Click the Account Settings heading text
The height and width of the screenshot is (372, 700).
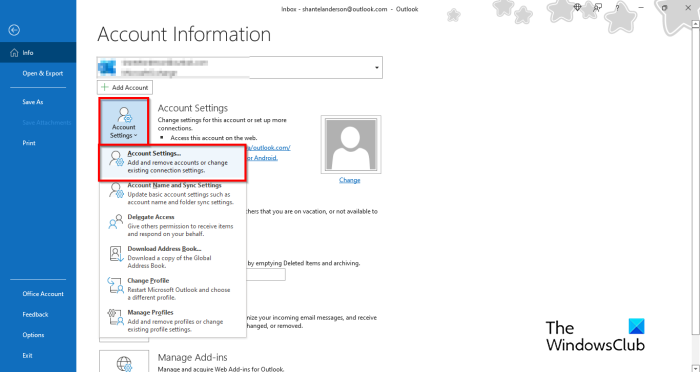[193, 108]
